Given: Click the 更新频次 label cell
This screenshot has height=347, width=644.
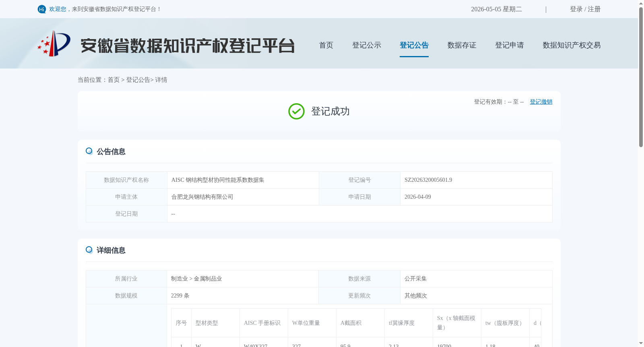Looking at the screenshot, I should [359, 296].
